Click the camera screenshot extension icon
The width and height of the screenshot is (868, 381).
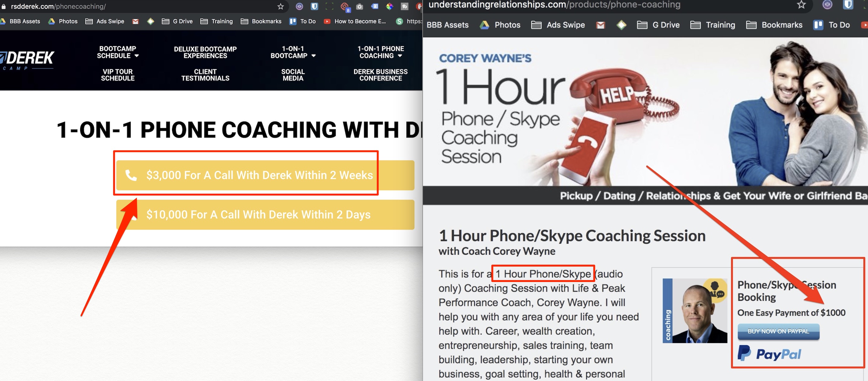click(x=360, y=6)
